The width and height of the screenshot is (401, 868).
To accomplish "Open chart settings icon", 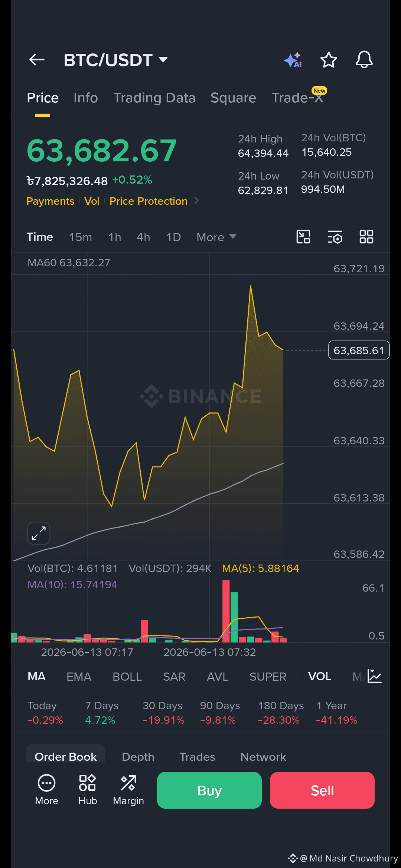I will (335, 237).
